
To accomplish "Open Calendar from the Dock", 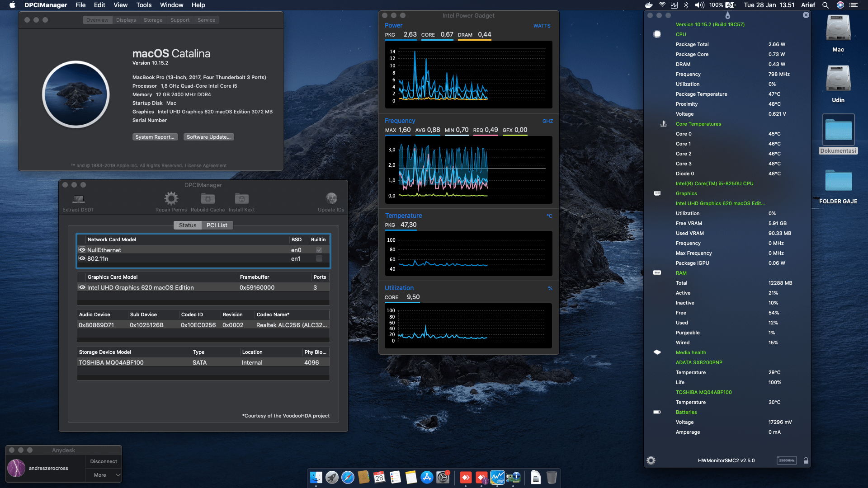I will tap(379, 477).
